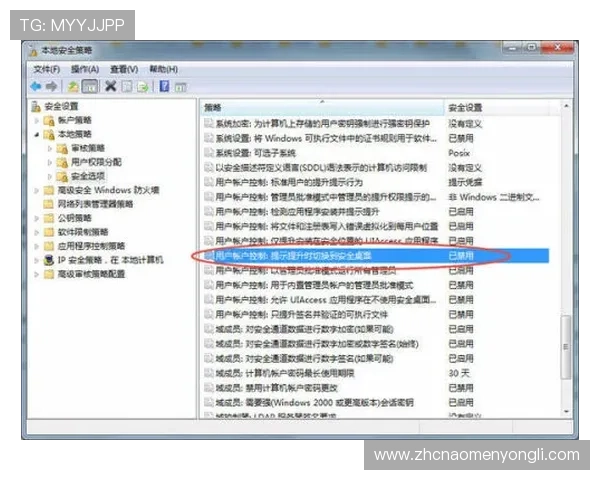Toggle the Show/Hide Action Pane toolbar icon
Image resolution: width=600 pixels, height=480 pixels.
point(180,87)
